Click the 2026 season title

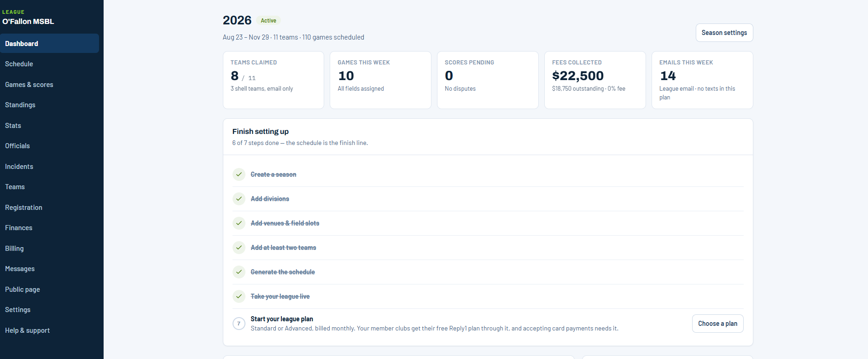pos(237,20)
